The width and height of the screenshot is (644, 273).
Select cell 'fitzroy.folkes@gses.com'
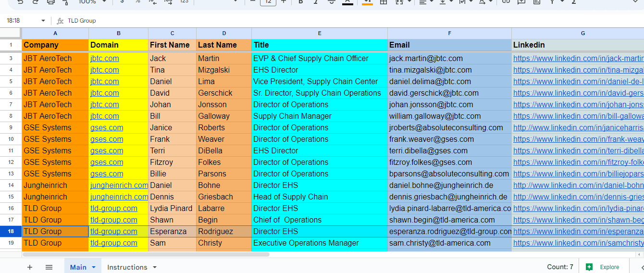tap(449, 162)
